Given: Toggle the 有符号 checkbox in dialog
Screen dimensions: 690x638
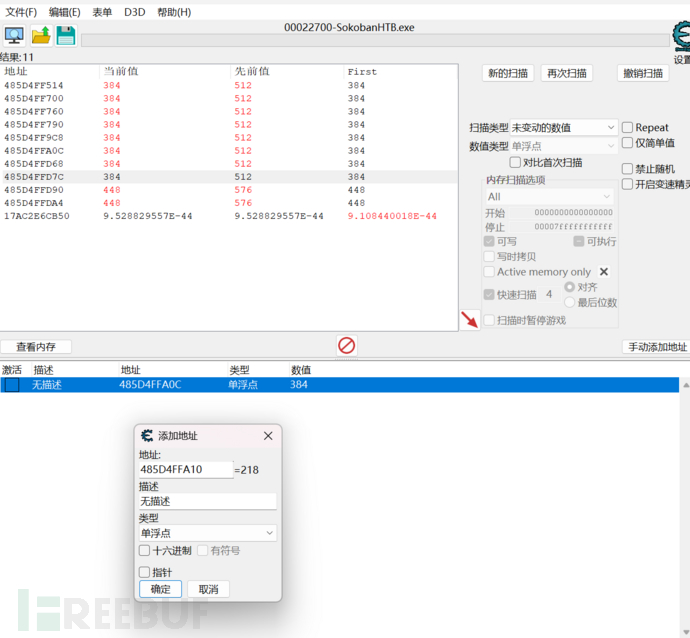Looking at the screenshot, I should pos(202,550).
